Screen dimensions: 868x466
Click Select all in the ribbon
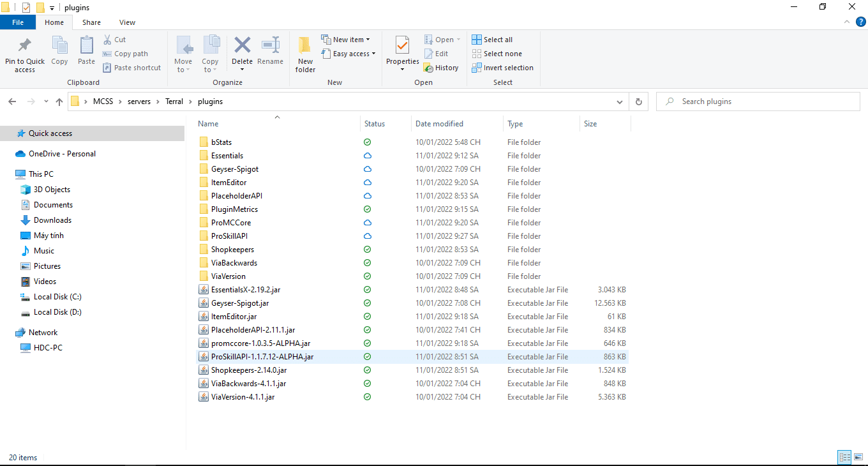(492, 40)
